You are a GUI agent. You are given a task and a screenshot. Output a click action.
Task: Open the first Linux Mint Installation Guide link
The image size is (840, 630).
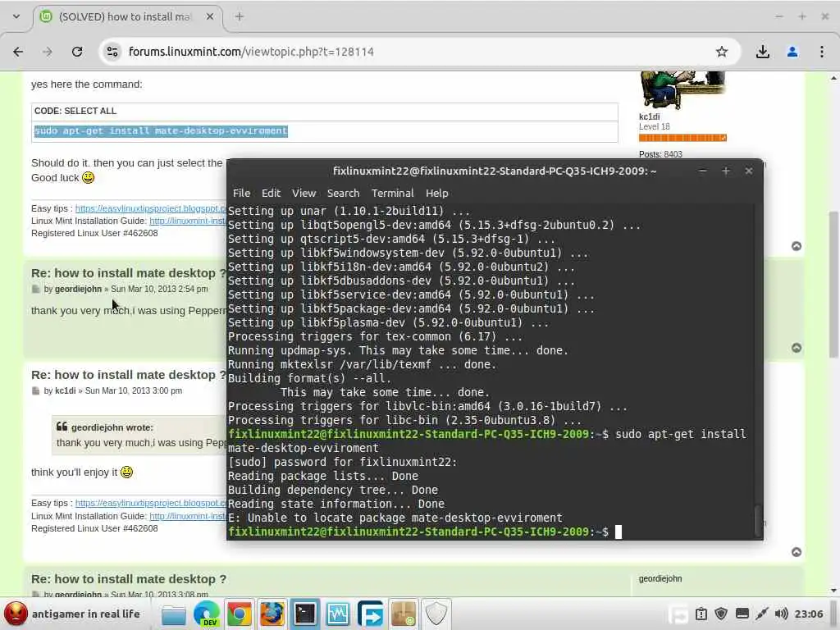click(188, 221)
